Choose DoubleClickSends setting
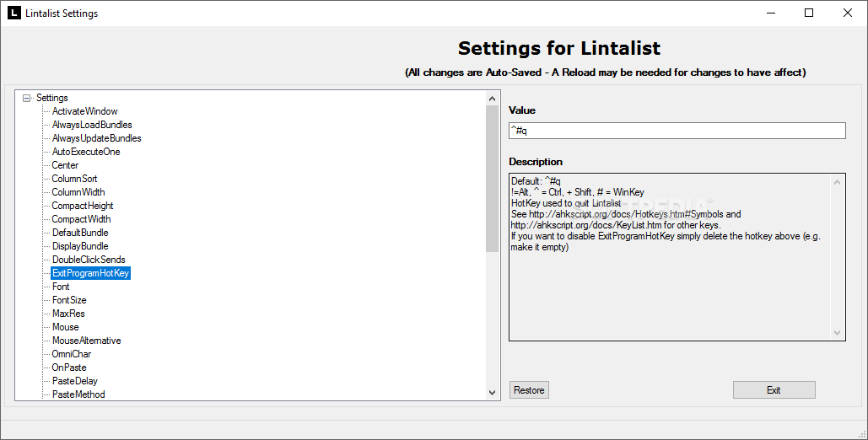 click(89, 260)
